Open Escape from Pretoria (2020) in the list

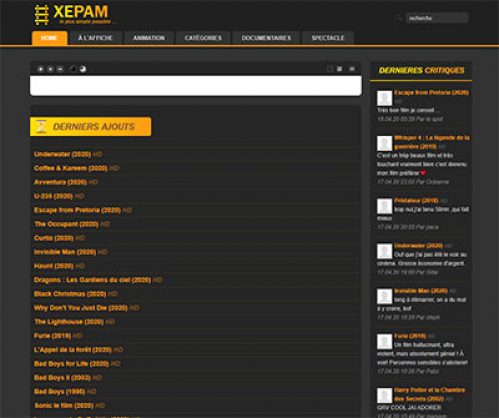coord(77,210)
